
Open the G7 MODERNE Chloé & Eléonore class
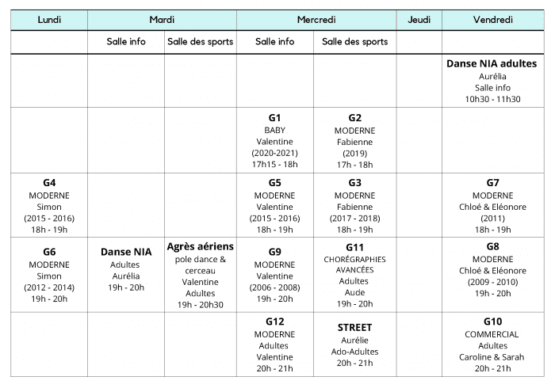point(492,204)
